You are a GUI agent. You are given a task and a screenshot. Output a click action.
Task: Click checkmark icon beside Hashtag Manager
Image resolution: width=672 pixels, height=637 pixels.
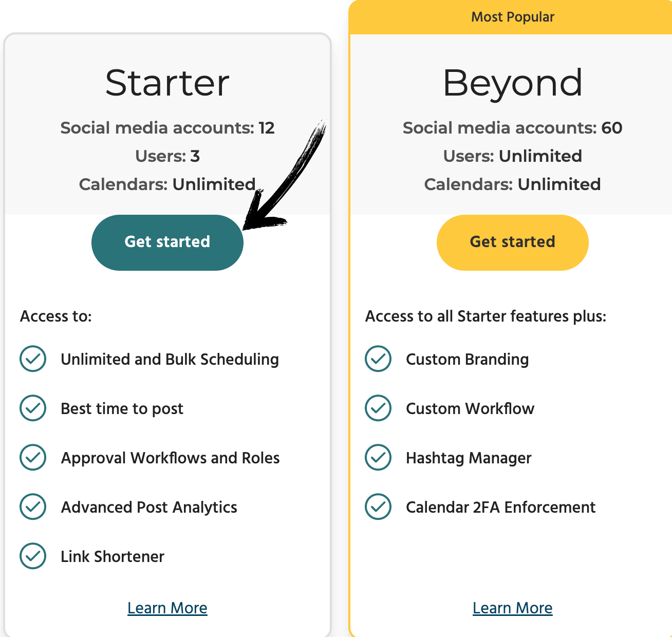pyautogui.click(x=378, y=457)
